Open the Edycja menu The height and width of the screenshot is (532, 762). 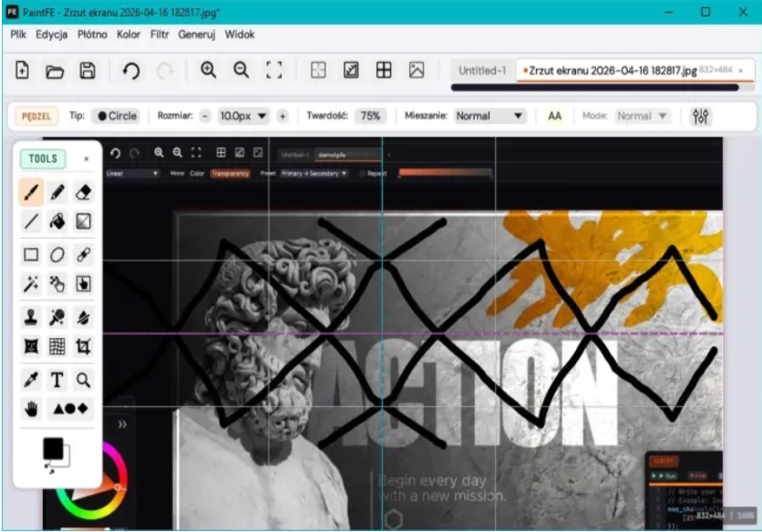point(52,35)
